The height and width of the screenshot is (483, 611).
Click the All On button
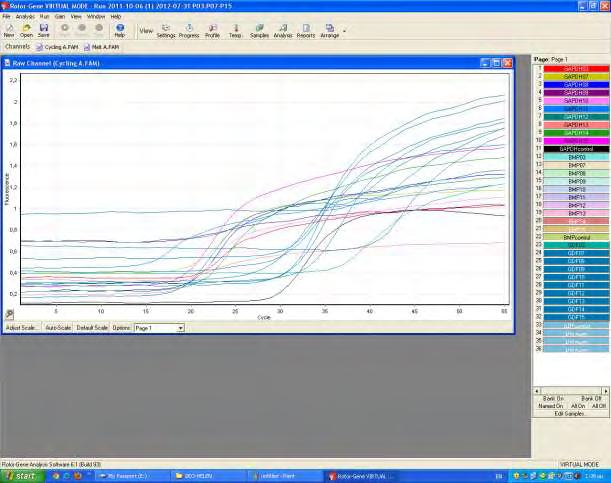point(578,406)
